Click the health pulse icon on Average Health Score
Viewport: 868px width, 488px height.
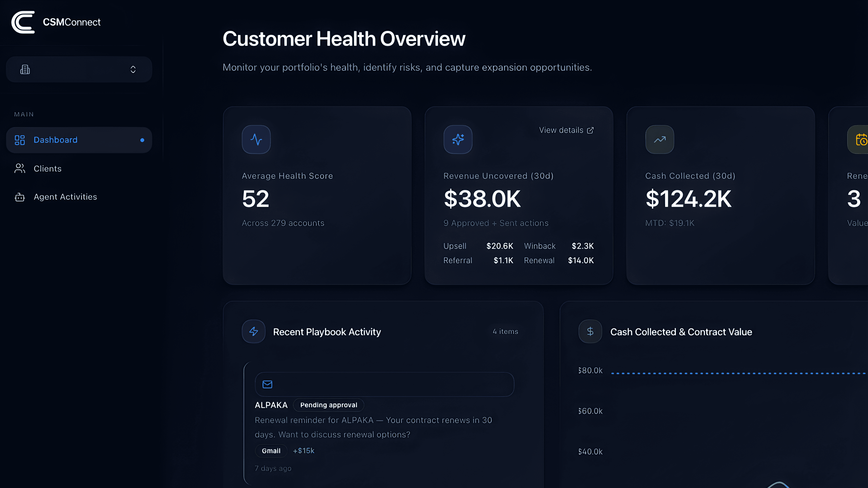coord(256,139)
